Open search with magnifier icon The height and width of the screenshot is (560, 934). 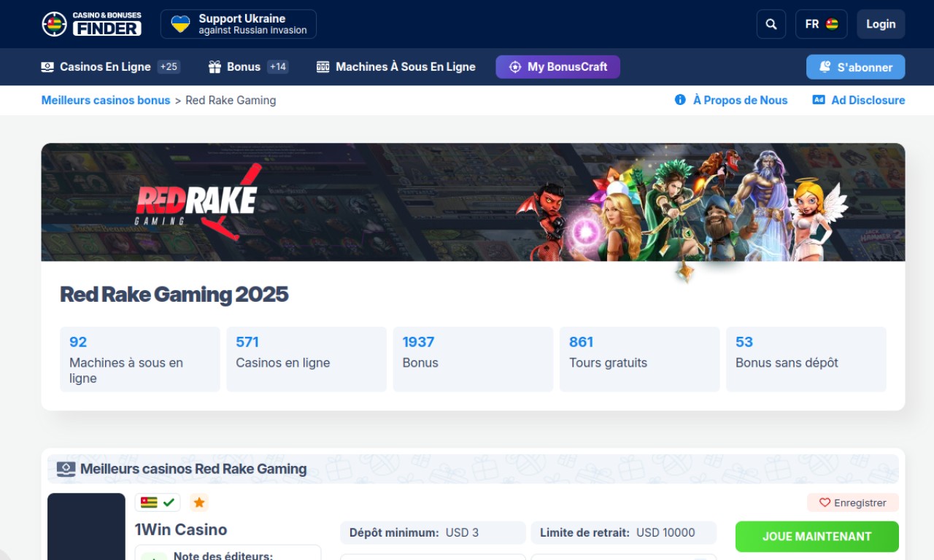pos(771,24)
